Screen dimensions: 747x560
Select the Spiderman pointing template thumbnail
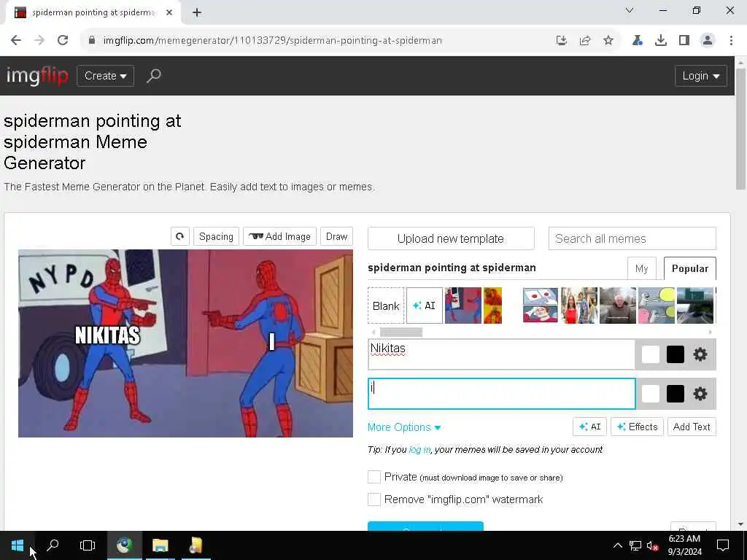click(x=463, y=306)
